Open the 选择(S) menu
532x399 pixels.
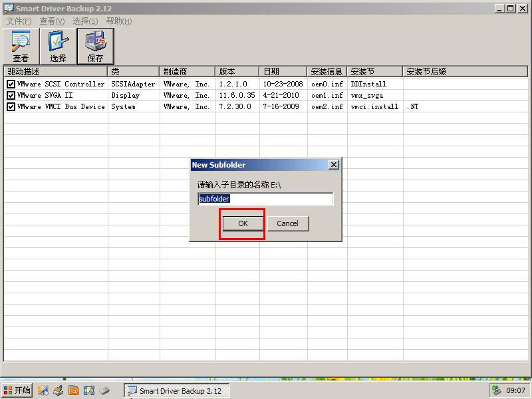click(x=85, y=21)
